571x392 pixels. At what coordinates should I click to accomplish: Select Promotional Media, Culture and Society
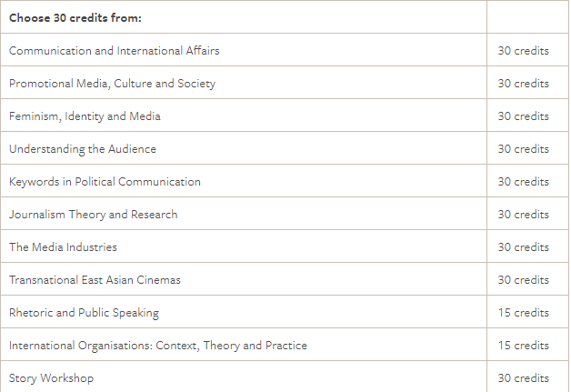click(x=112, y=84)
